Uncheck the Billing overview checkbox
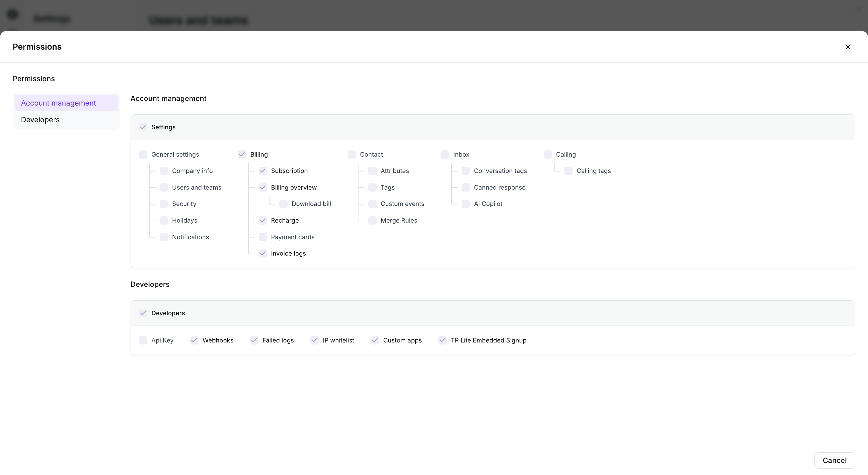 click(262, 188)
